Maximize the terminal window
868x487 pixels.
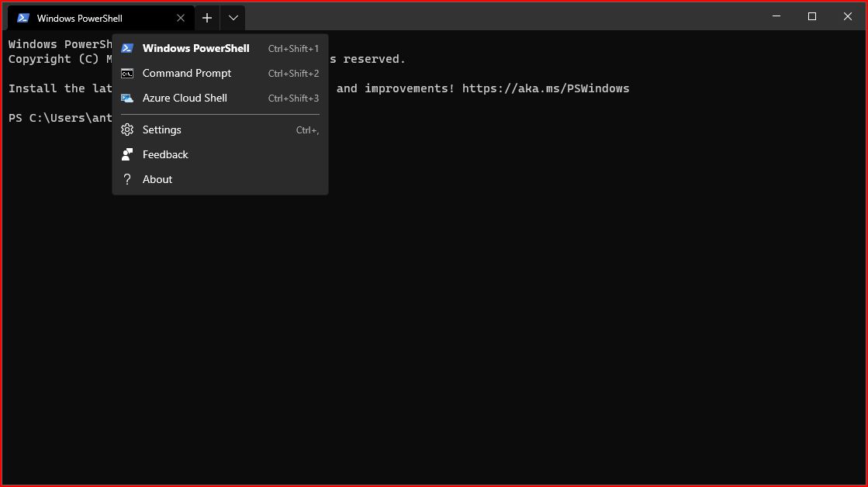coord(812,16)
